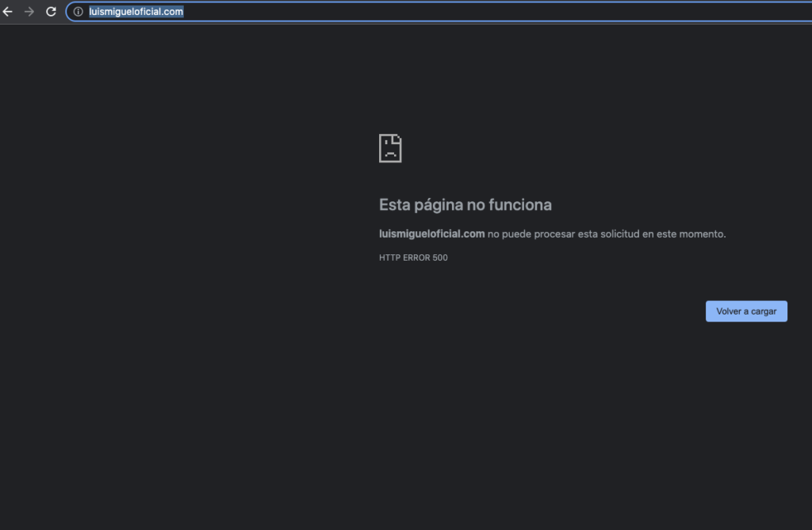812x530 pixels.
Task: Click the number 500 in error code
Action: click(440, 257)
